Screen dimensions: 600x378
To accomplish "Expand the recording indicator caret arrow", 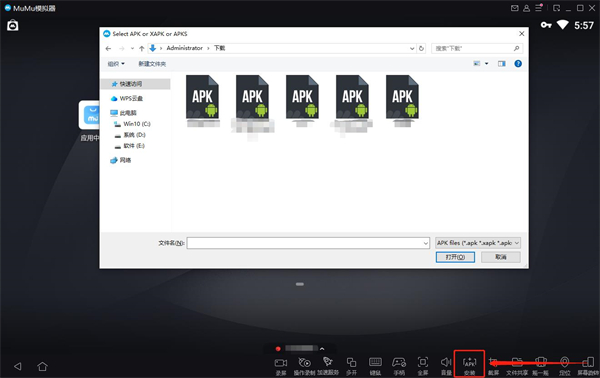I will [x=322, y=349].
